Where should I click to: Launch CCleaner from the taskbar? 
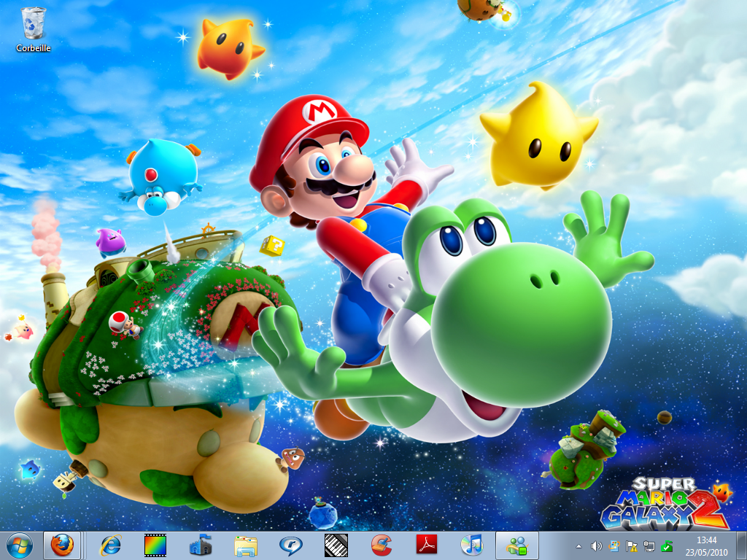coord(381,545)
